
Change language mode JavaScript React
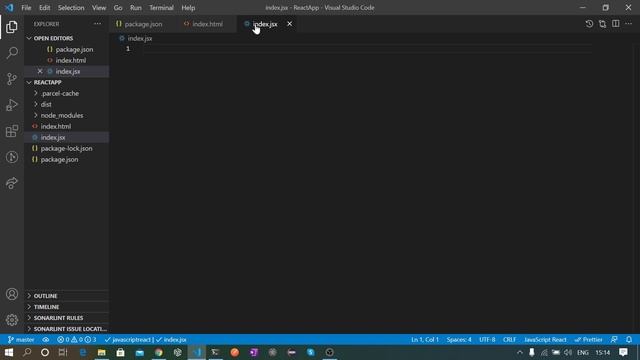point(545,340)
